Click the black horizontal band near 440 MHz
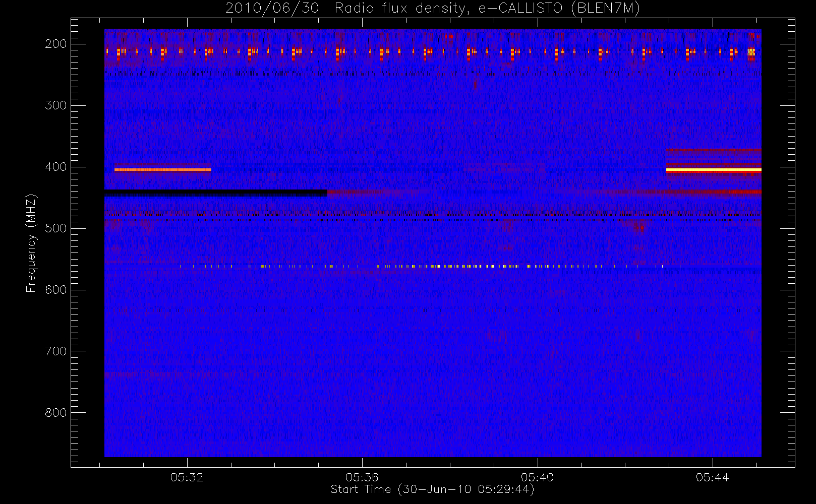The image size is (816, 504). [x=216, y=193]
